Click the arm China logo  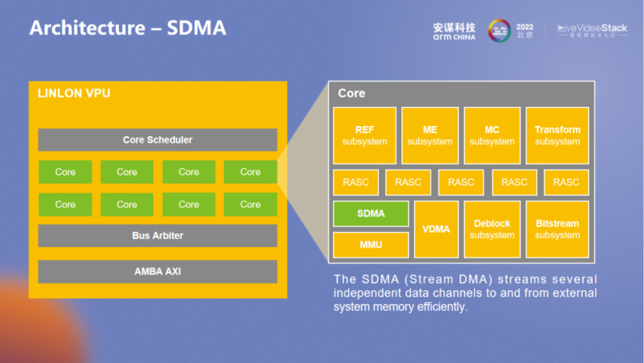point(454,31)
